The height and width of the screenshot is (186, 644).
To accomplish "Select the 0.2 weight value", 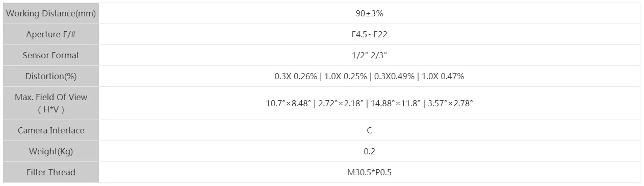I will click(369, 151).
